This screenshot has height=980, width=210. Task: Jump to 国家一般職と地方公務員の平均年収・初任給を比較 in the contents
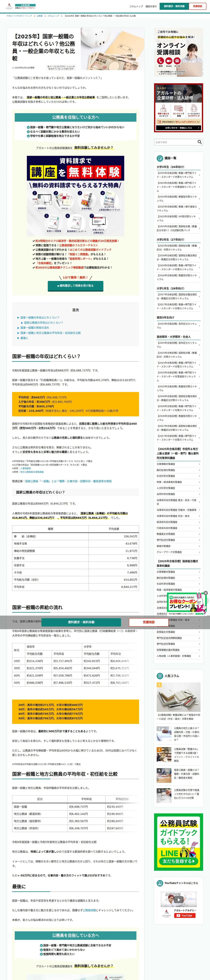tap(51, 333)
